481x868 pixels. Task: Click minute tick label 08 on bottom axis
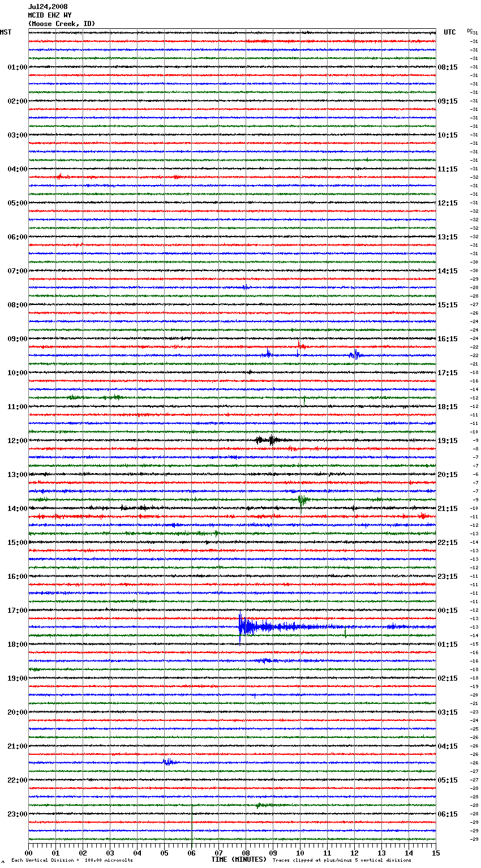[246, 853]
